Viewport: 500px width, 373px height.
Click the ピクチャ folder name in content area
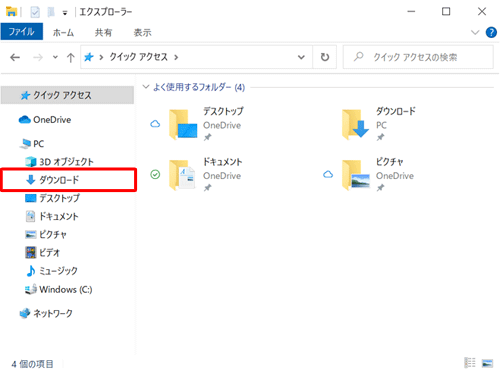click(x=390, y=162)
